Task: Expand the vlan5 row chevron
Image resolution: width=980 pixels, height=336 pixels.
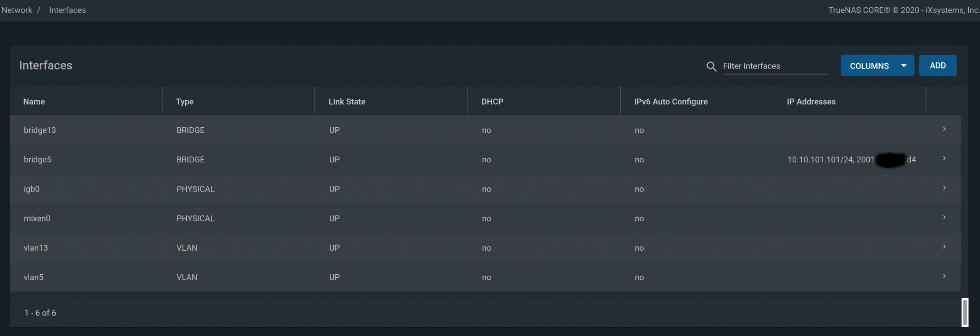Action: pyautogui.click(x=944, y=276)
